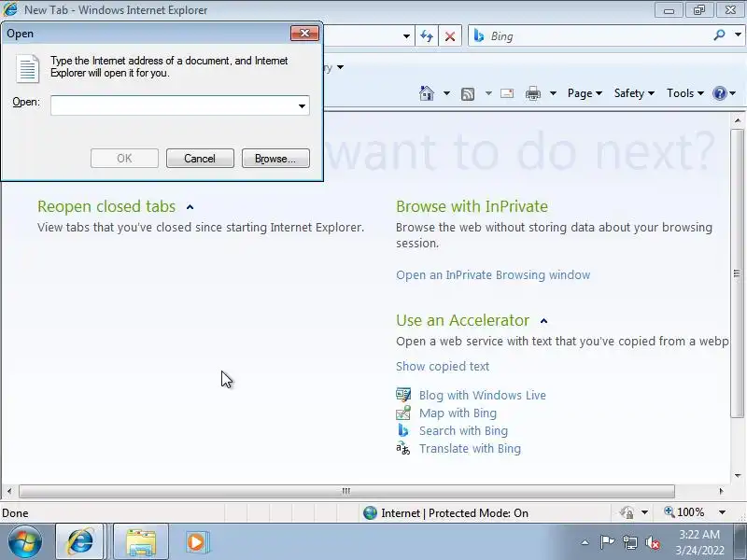Click the Browse... button
Viewport: 747px width, 560px height.
(275, 159)
